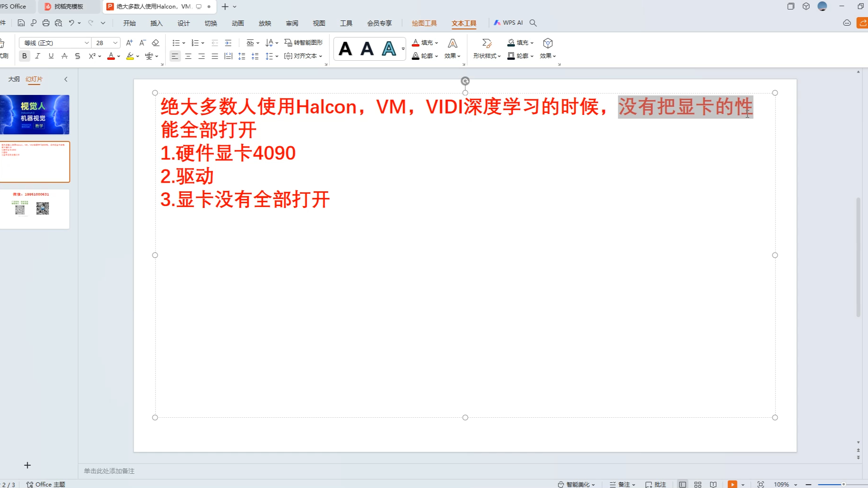Open the font size dropdown
The height and width of the screenshot is (488, 868).
point(115,43)
